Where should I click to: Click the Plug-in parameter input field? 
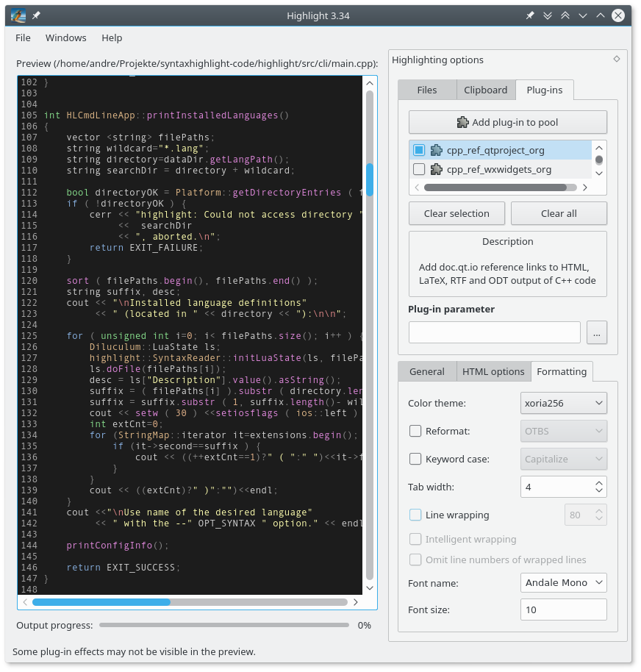pos(495,332)
